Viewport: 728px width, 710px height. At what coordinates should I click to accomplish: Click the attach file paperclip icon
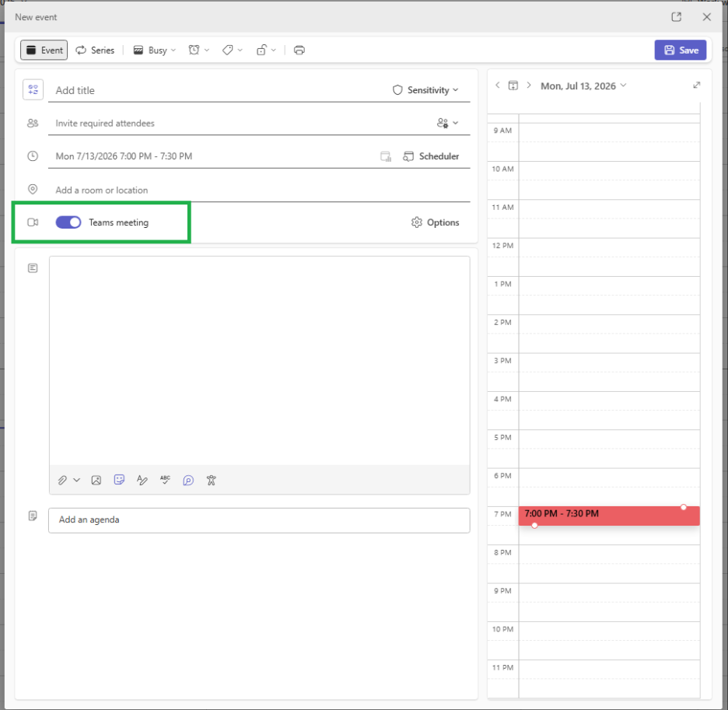62,480
